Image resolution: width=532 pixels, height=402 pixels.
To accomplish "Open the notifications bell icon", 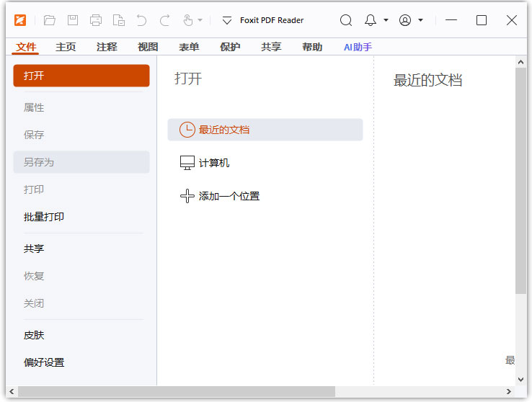I will pyautogui.click(x=370, y=20).
